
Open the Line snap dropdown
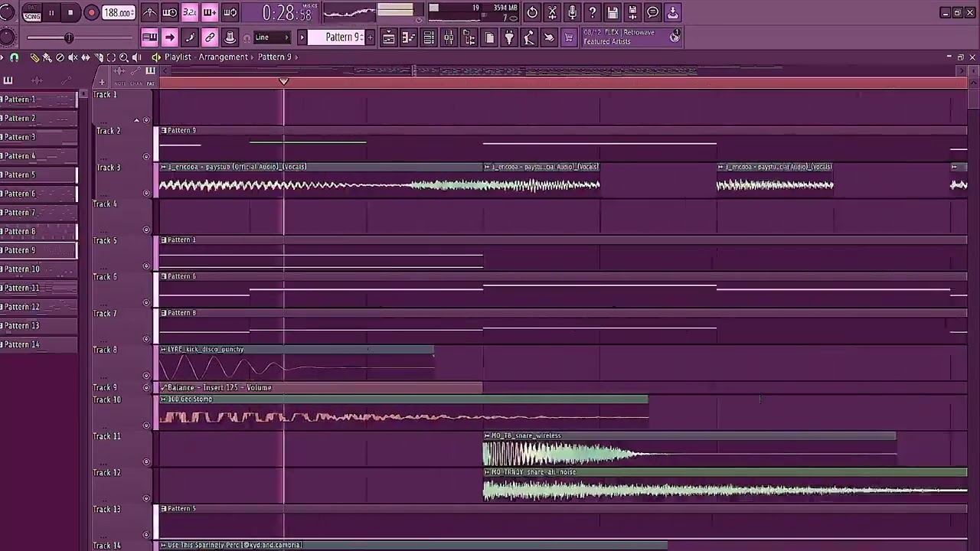click(272, 37)
